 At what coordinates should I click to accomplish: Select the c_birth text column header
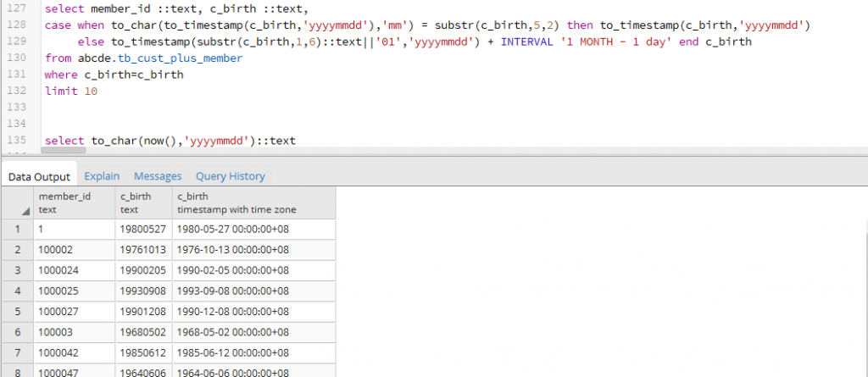pyautogui.click(x=144, y=202)
